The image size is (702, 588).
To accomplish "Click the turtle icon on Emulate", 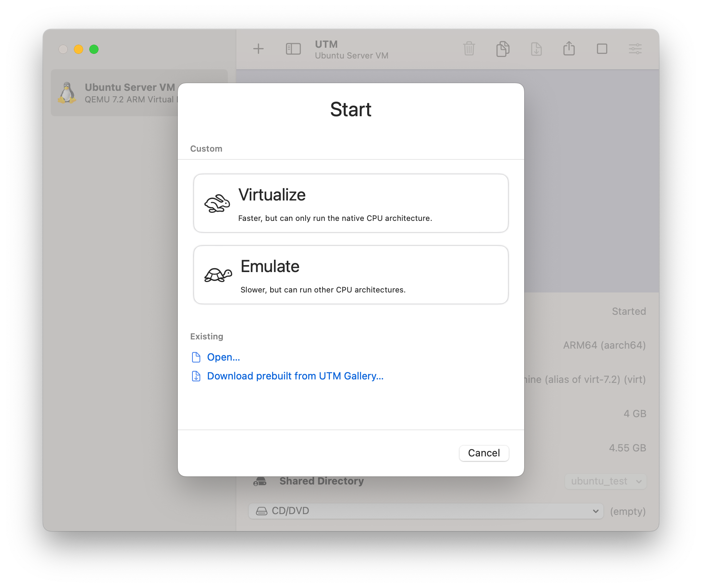I will click(x=218, y=275).
